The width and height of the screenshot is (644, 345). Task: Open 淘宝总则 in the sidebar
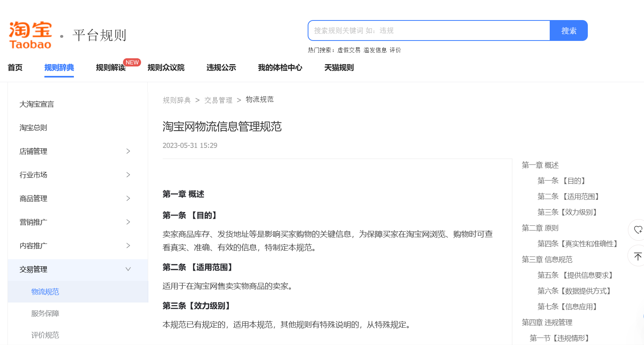click(33, 128)
